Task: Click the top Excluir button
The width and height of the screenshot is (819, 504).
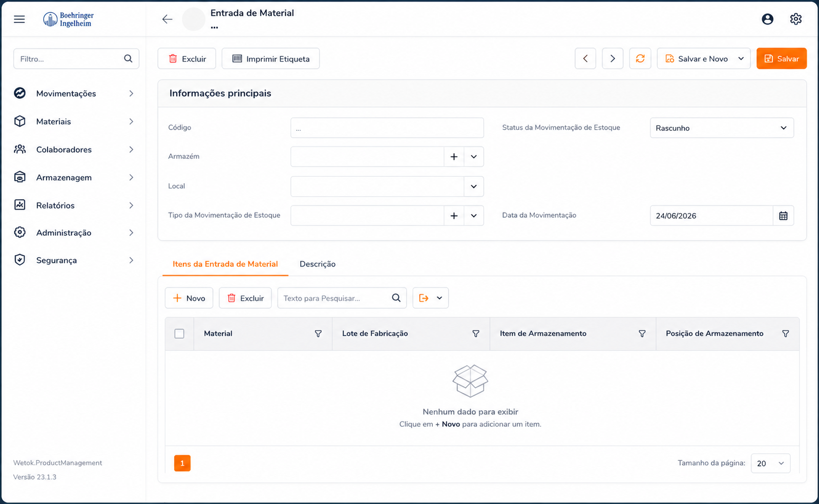Action: click(x=187, y=59)
